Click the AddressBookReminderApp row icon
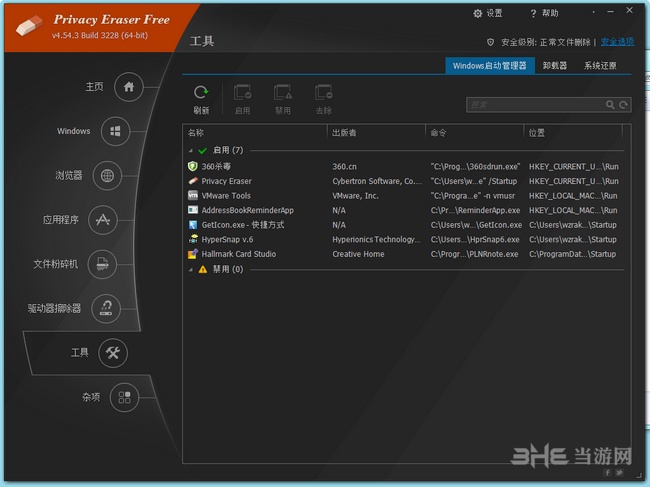This screenshot has height=487, width=650. pyautogui.click(x=193, y=210)
